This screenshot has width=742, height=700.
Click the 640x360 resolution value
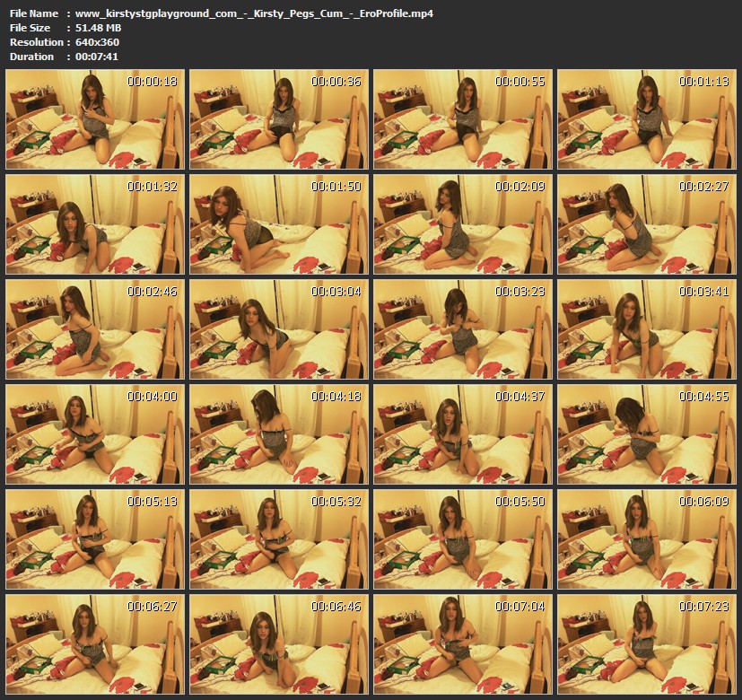click(97, 42)
